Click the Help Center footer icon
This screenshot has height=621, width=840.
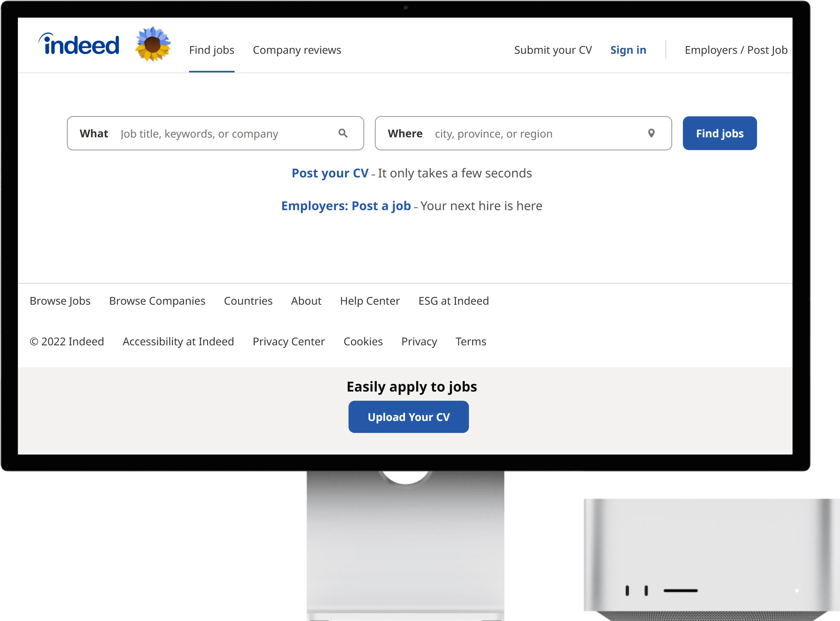point(369,301)
